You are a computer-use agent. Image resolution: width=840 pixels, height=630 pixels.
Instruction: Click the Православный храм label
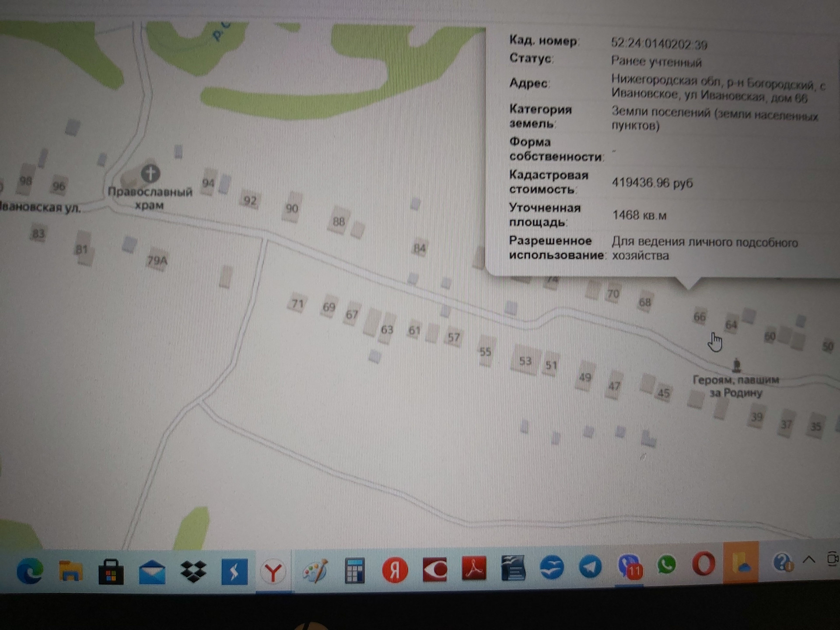pyautogui.click(x=150, y=198)
